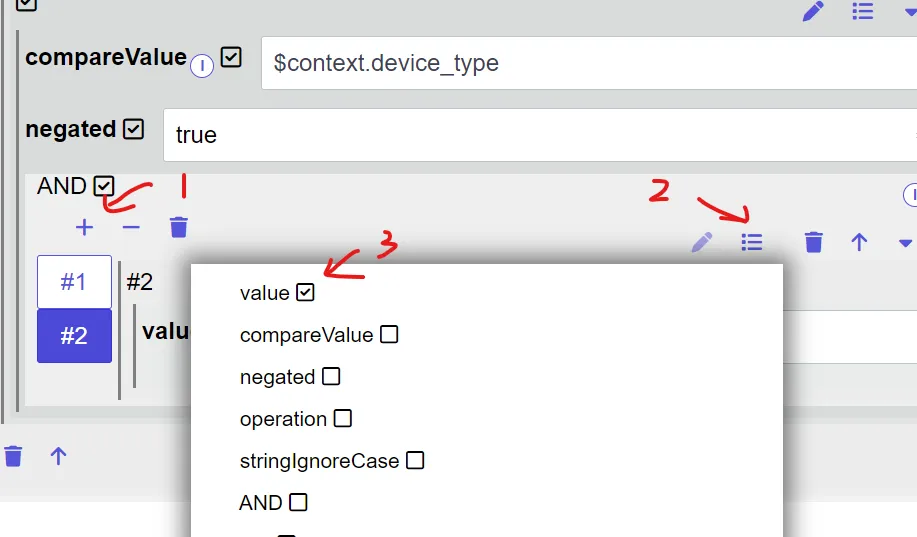This screenshot has width=917, height=537.
Task: Click the $context.device_type input field
Action: coord(589,63)
